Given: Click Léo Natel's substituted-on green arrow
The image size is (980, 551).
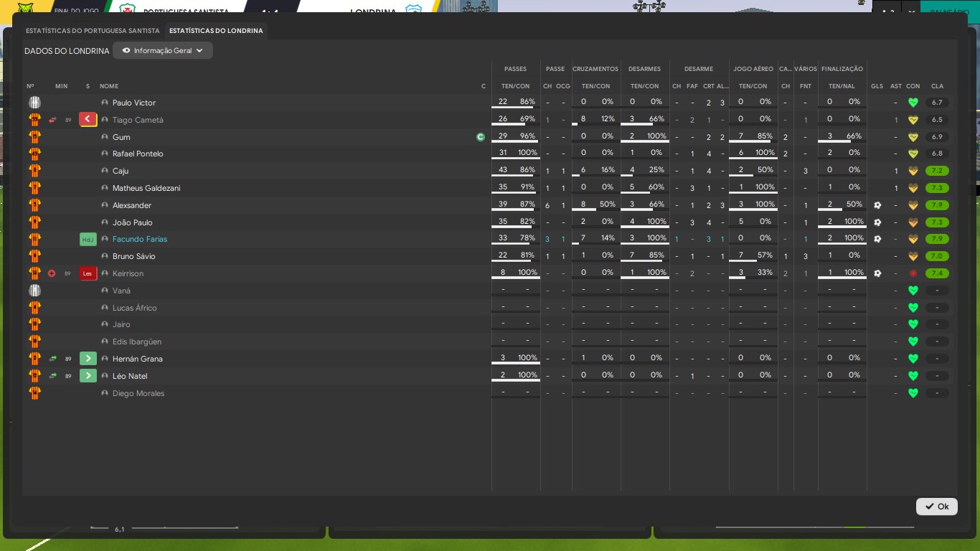Looking at the screenshot, I should [x=88, y=376].
